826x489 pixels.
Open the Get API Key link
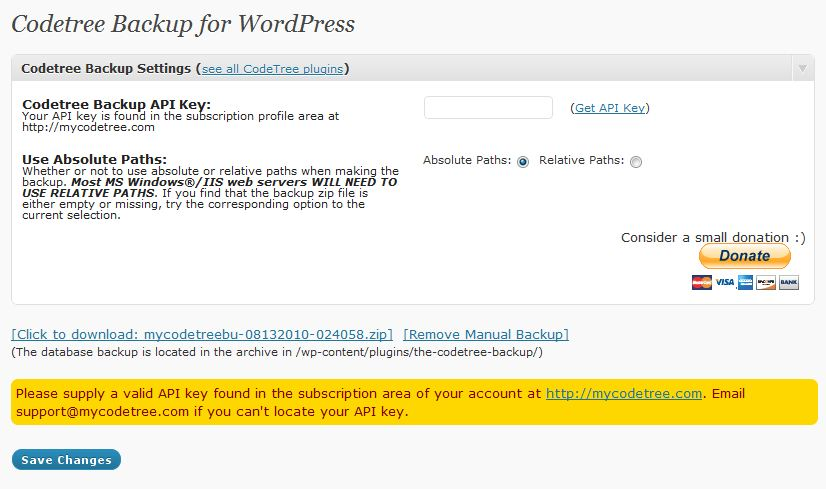(610, 108)
